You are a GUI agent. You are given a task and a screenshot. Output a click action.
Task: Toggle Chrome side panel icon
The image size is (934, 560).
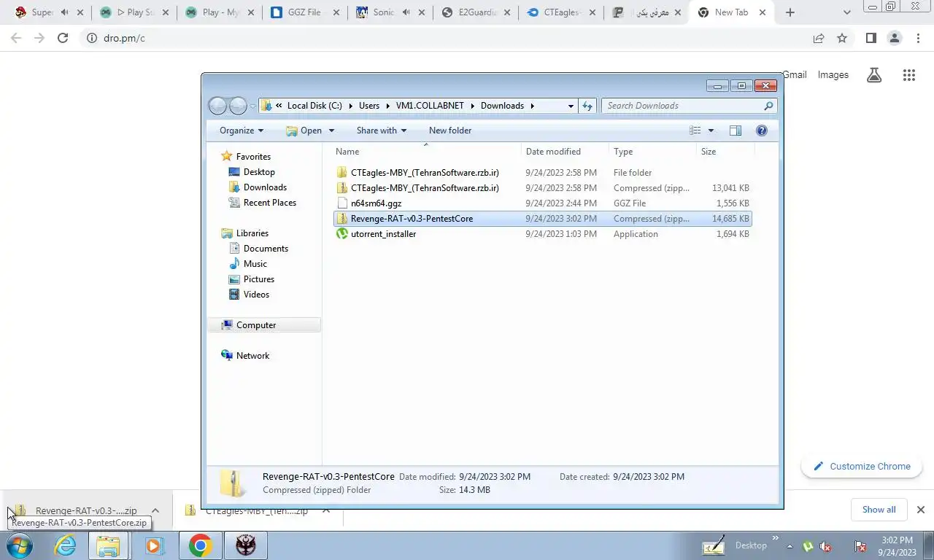tap(871, 38)
